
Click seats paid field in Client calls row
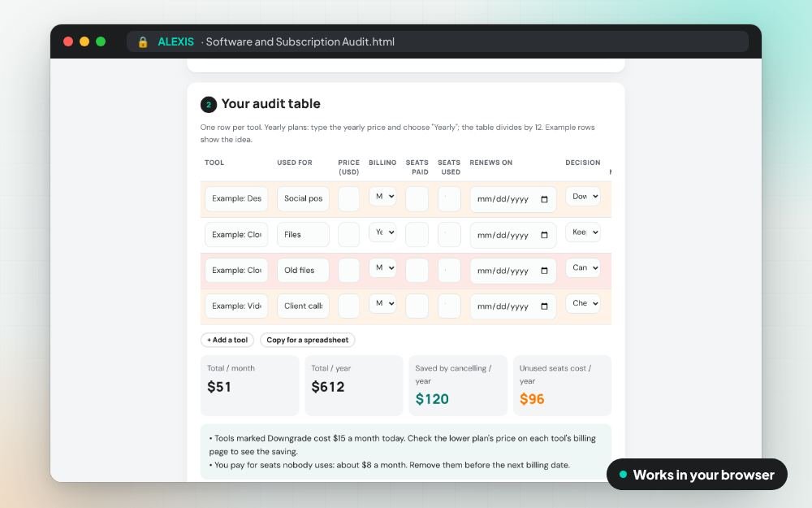point(417,306)
